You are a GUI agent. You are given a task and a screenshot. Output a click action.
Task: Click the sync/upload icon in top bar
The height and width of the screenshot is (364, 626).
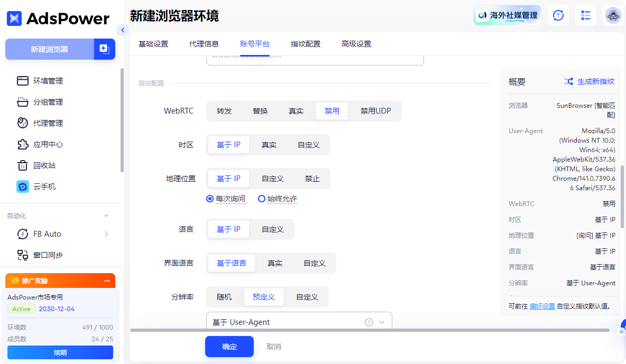[558, 15]
